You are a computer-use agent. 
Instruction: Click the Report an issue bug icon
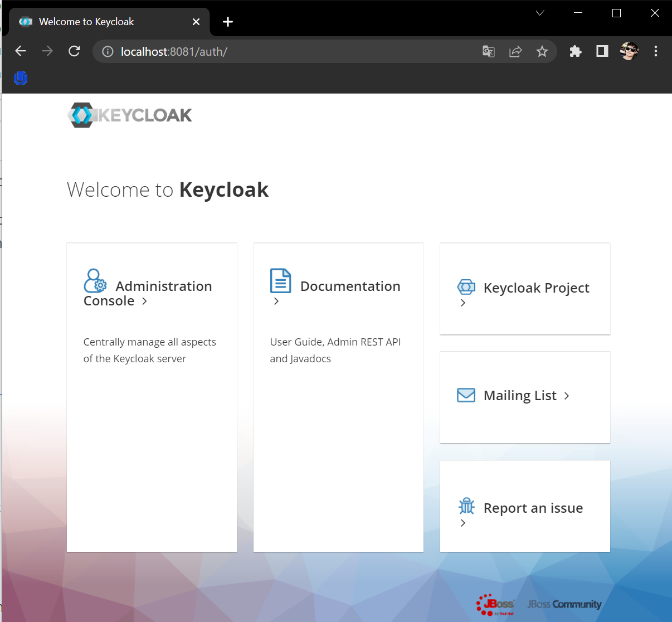466,506
